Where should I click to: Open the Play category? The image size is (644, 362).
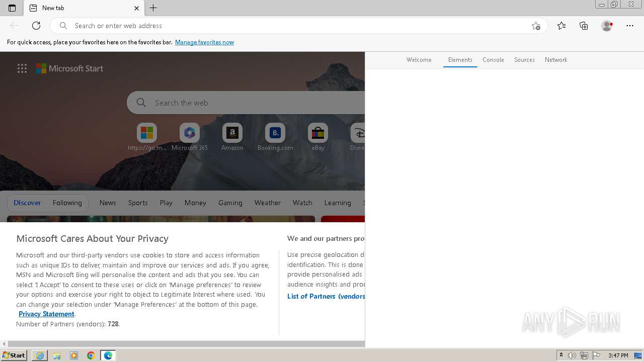click(166, 203)
